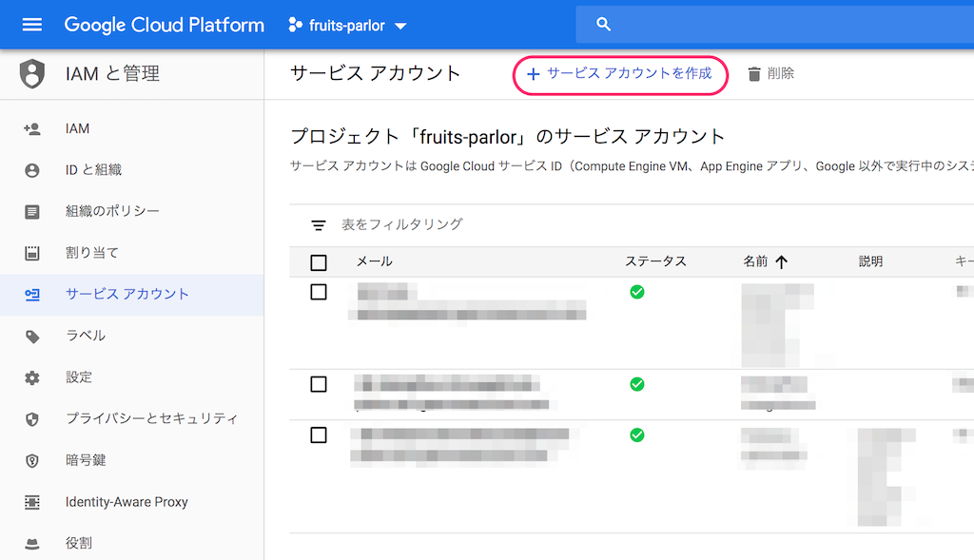
Task: Click the 割り当て quota icon
Action: 32,253
